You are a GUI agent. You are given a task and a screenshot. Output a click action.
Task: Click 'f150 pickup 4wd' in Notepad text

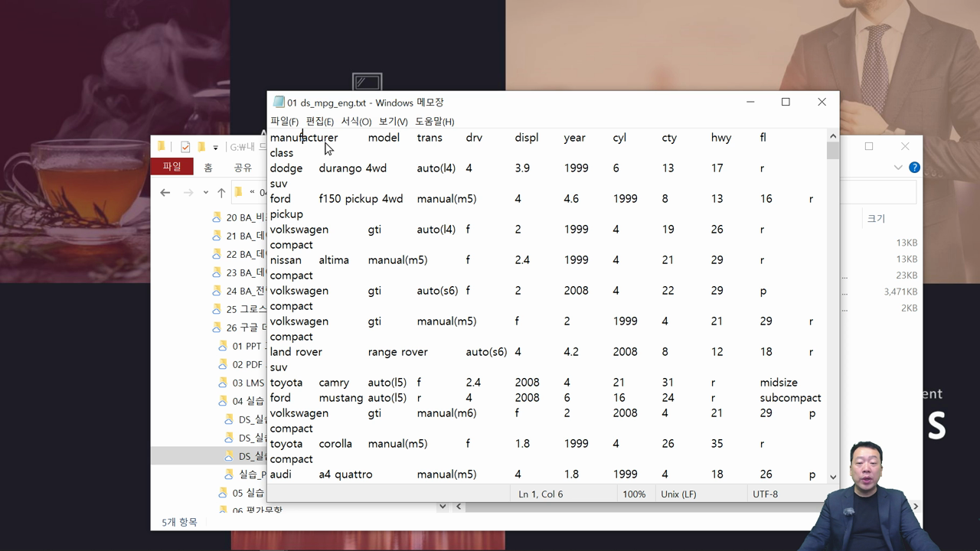pos(361,199)
